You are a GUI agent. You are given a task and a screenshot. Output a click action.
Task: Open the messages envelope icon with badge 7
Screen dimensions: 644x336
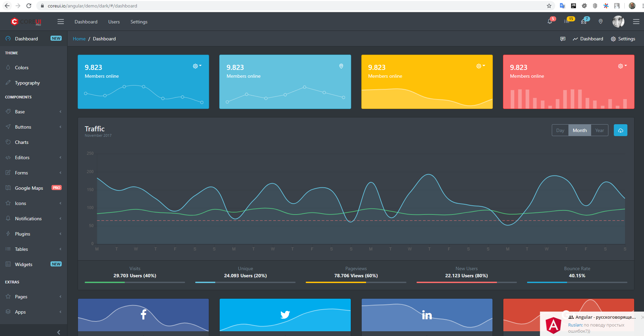[584, 21]
